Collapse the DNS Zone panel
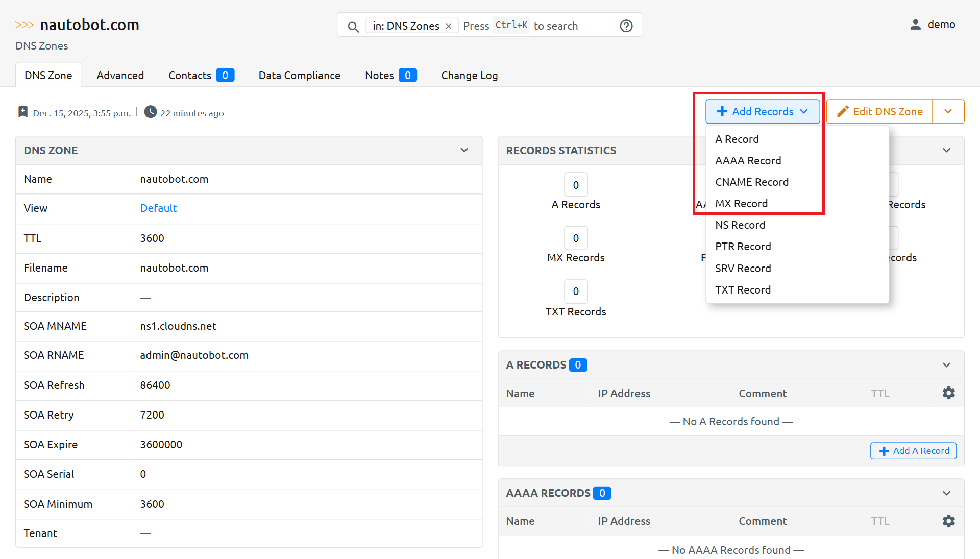Screen dimensions: 980x559 click(x=464, y=150)
